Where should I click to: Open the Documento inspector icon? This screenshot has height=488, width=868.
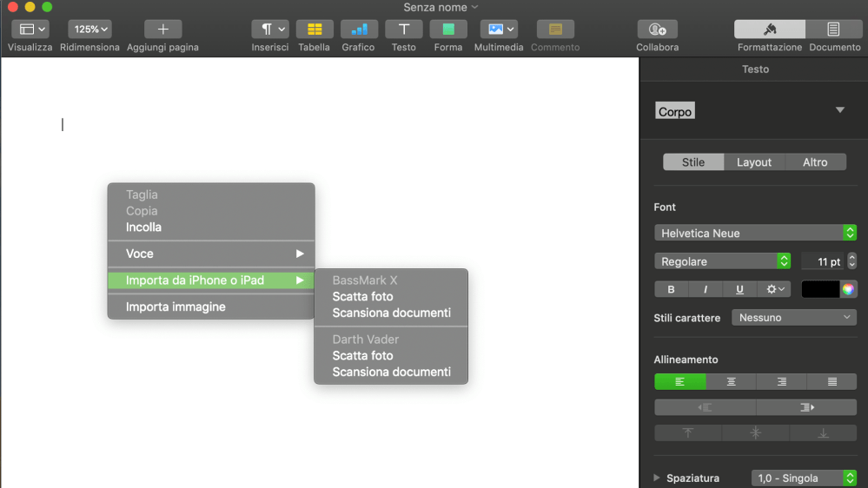[834, 30]
